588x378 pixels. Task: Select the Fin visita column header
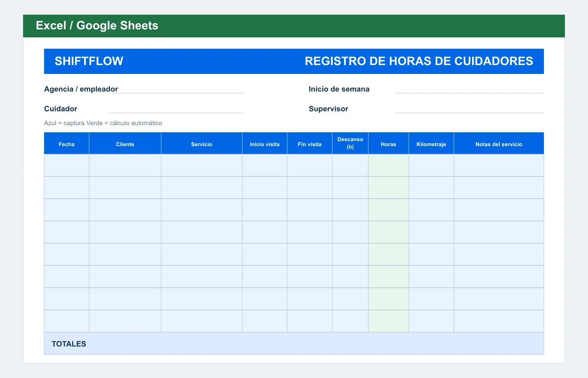pyautogui.click(x=310, y=144)
